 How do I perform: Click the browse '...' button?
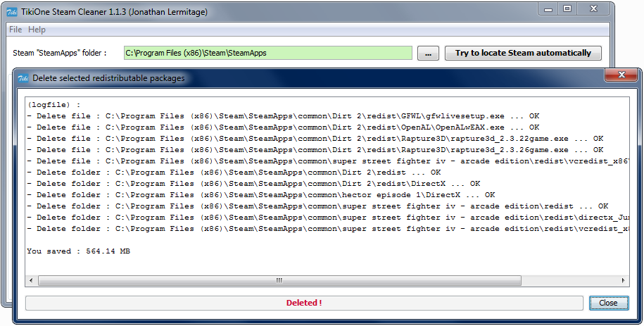(428, 53)
